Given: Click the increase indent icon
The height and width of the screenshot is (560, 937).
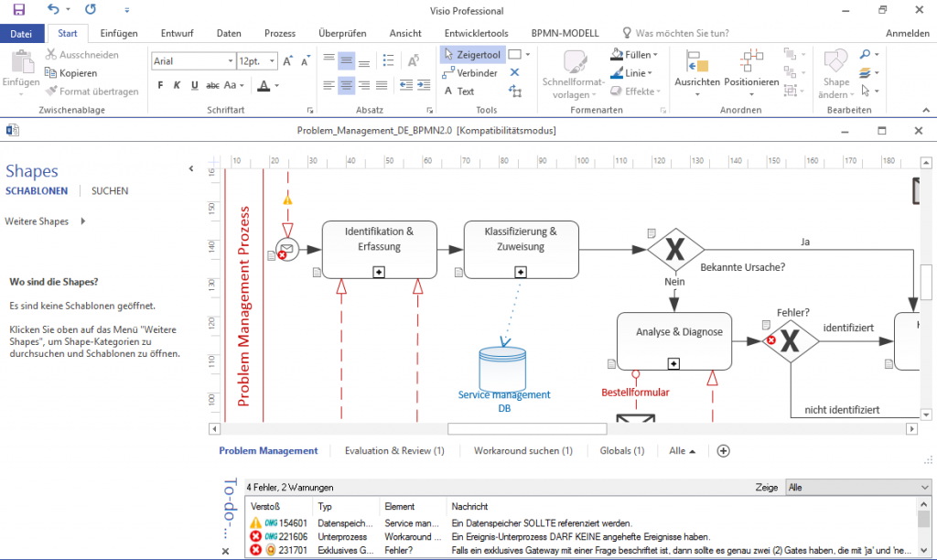Looking at the screenshot, I should point(424,85).
